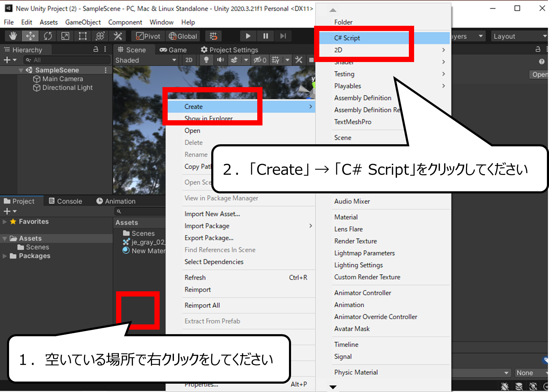Choose Material in Create submenu

click(x=346, y=217)
